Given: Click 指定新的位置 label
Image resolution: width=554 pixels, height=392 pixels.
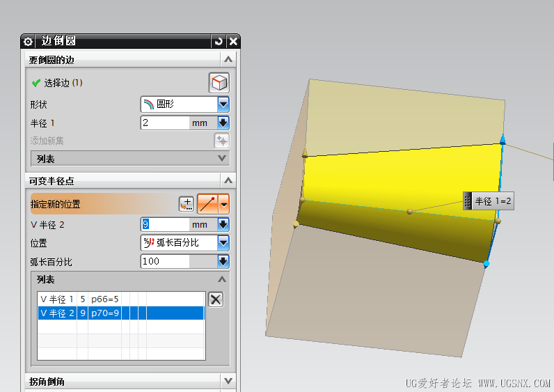Looking at the screenshot, I should tap(56, 204).
